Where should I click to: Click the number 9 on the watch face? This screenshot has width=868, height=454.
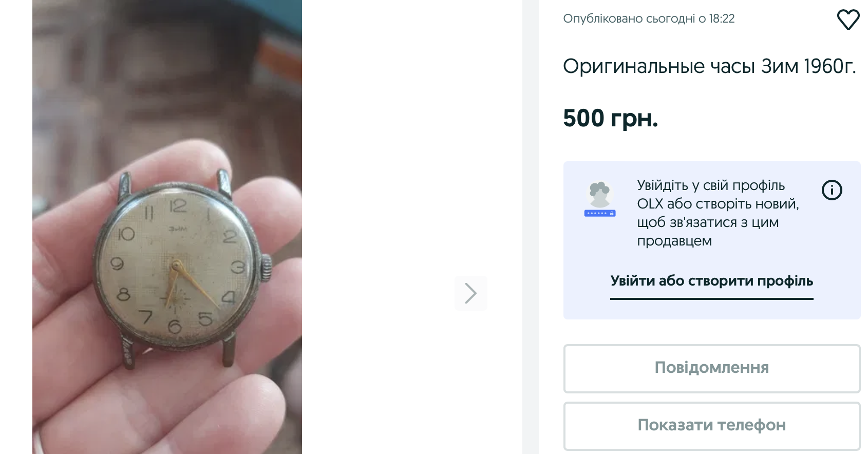point(117,263)
